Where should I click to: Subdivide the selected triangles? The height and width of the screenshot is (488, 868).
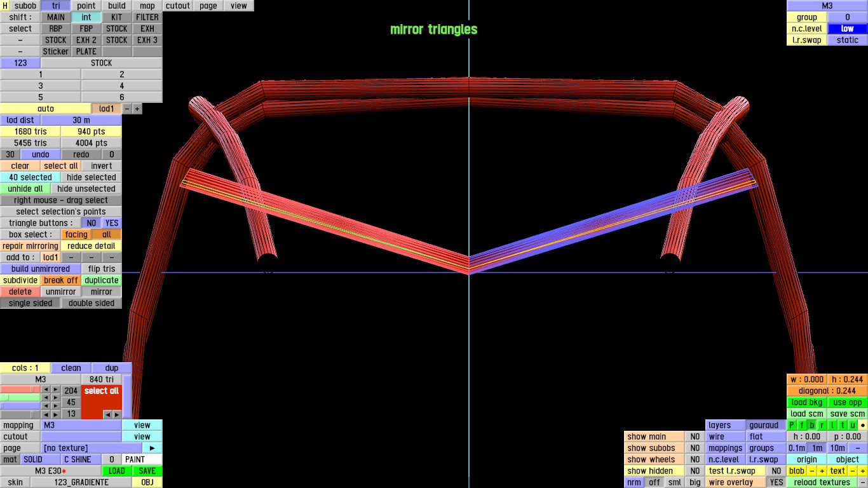(x=20, y=280)
